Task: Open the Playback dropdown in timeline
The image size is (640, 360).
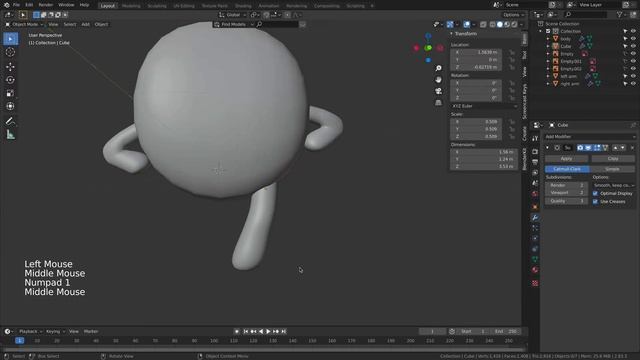Action: coord(30,331)
